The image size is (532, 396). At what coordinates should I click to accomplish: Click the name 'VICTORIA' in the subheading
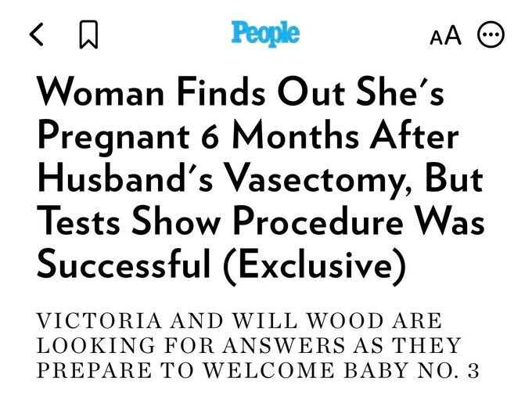[x=99, y=321]
